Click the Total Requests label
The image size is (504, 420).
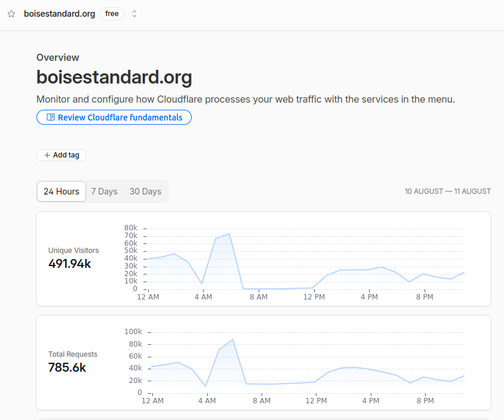[73, 354]
